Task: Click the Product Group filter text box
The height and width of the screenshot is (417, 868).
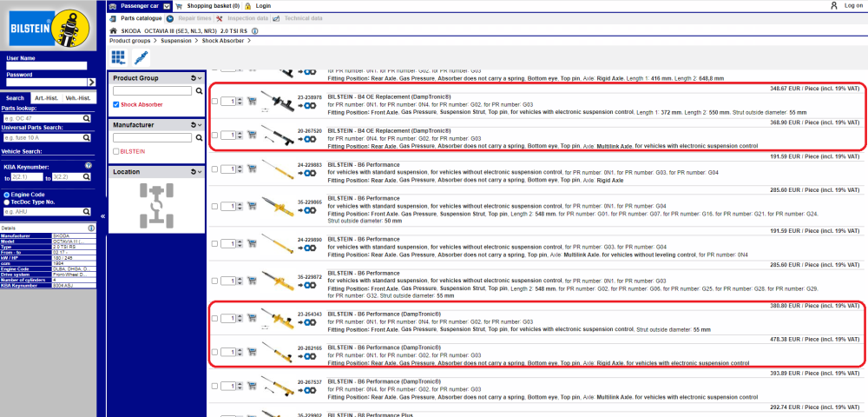Action: coord(152,91)
